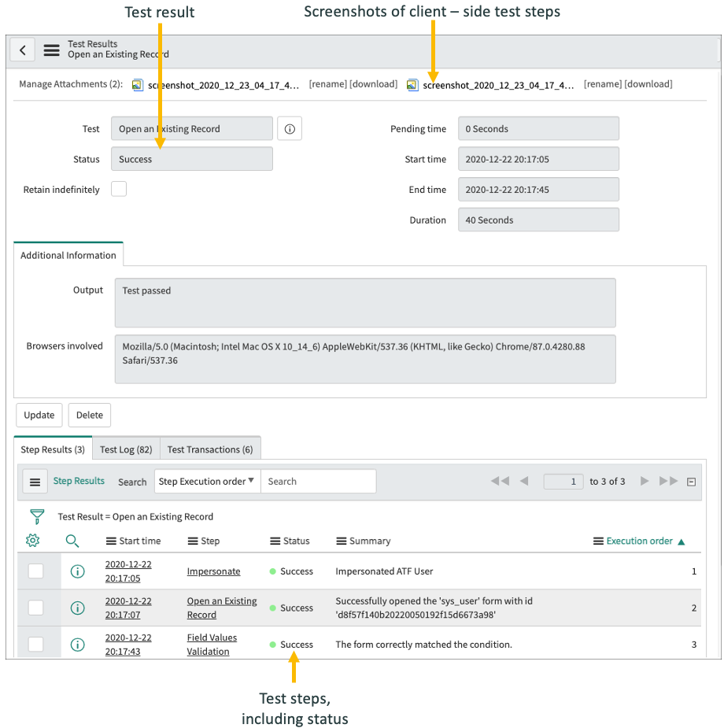724x728 pixels.
Task: Click the first screenshot attachment image icon
Action: 138,84
